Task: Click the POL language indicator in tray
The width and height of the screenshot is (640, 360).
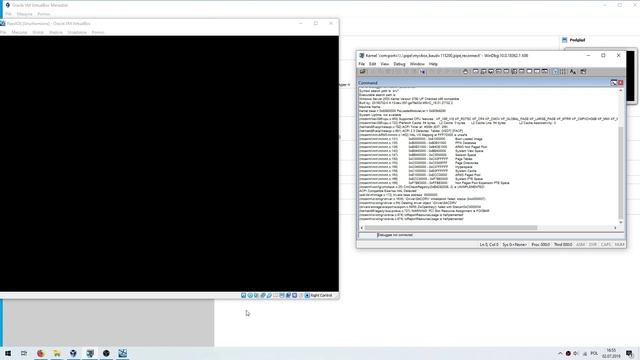Action: coord(594,353)
